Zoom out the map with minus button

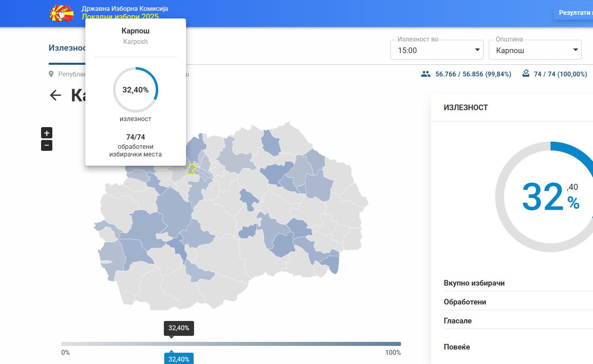(x=47, y=145)
